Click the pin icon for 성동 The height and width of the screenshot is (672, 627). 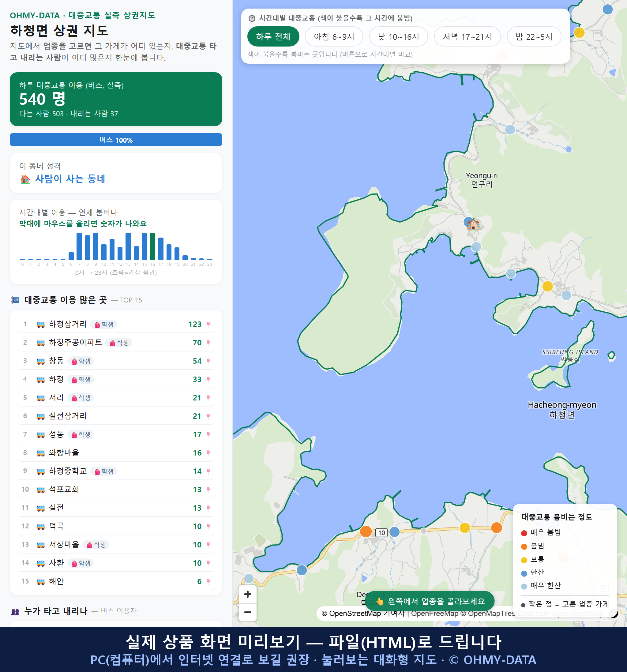tap(208, 434)
